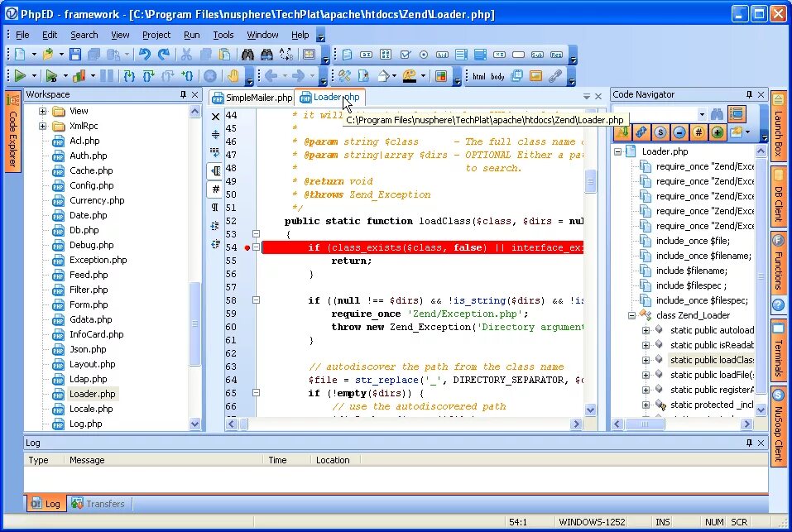Image resolution: width=792 pixels, height=532 pixels.
Task: Expand 'static public autoload' node
Action: [x=646, y=330]
